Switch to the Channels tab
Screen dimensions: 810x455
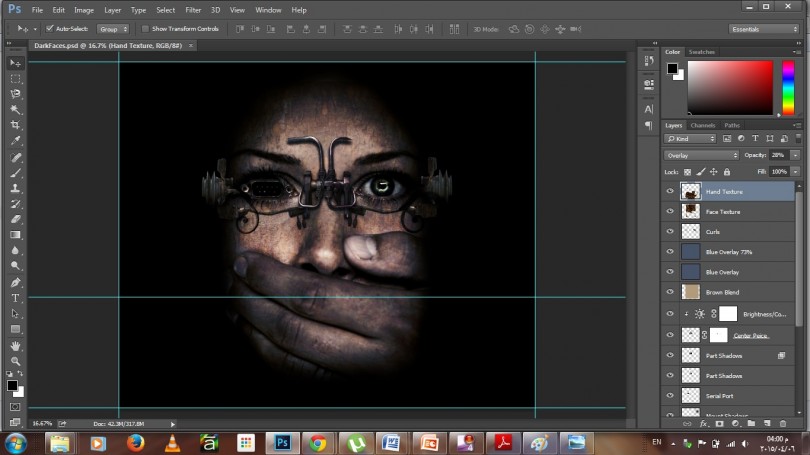[703, 125]
